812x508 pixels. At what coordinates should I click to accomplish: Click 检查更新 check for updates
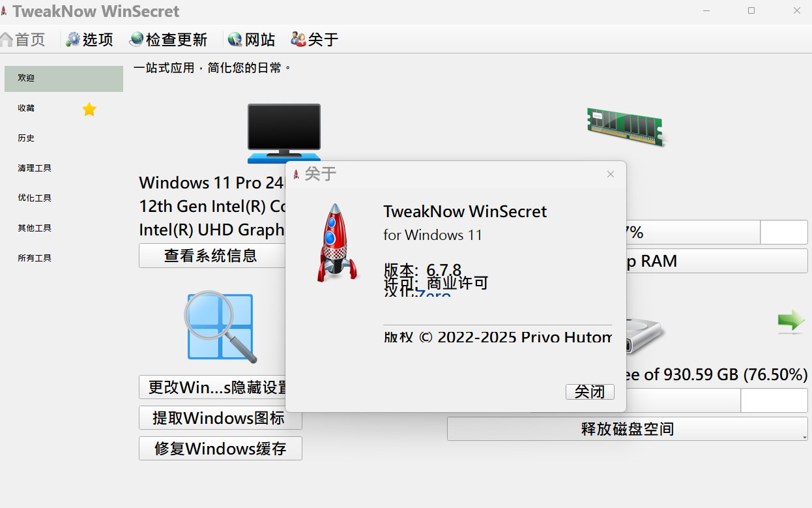tap(168, 40)
